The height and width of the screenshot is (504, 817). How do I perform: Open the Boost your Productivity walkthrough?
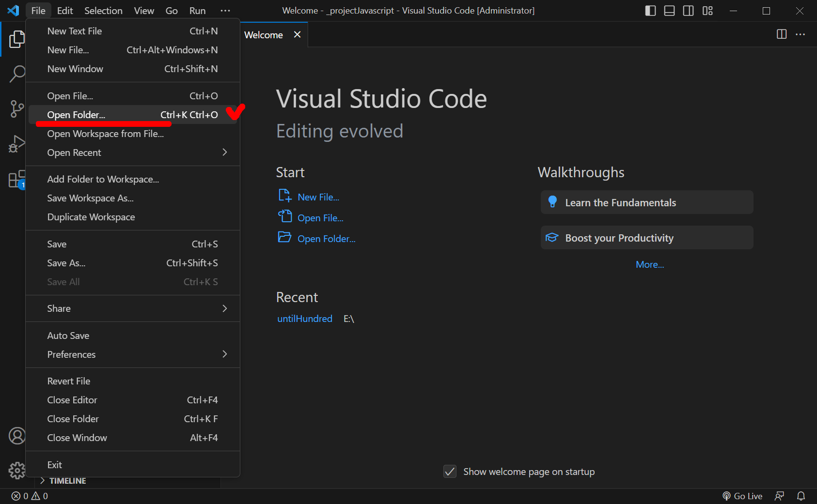647,238
